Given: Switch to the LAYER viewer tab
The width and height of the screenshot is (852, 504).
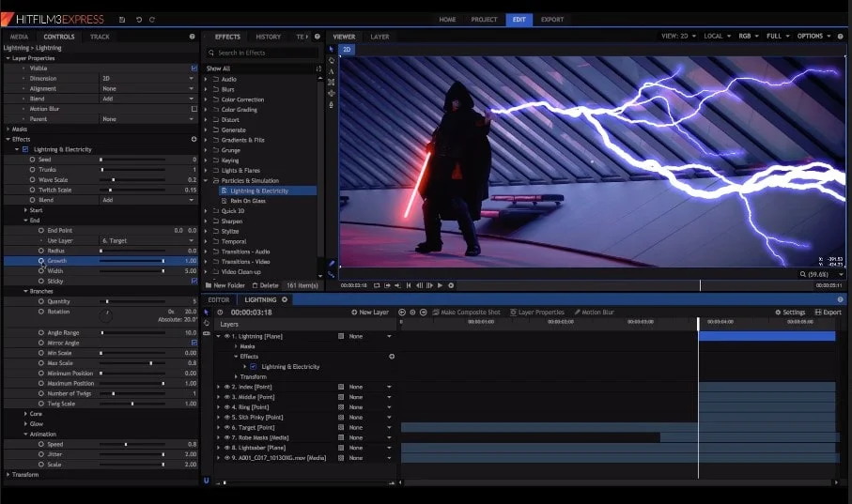Looking at the screenshot, I should 380,37.
